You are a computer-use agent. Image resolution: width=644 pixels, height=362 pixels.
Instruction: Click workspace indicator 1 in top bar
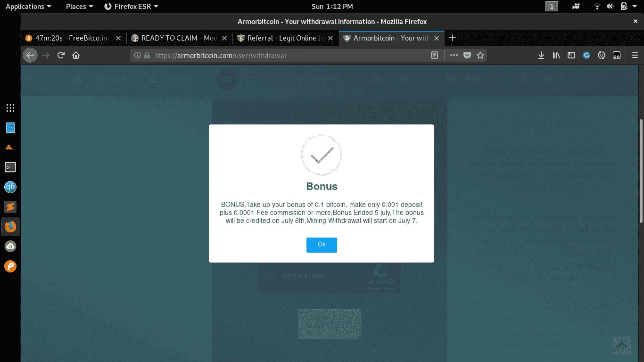(552, 6)
